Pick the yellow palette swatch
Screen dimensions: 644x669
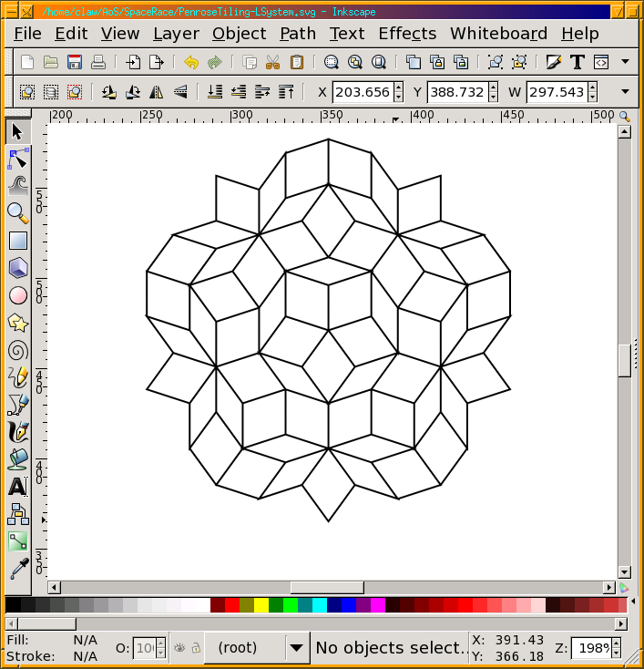[x=261, y=605]
